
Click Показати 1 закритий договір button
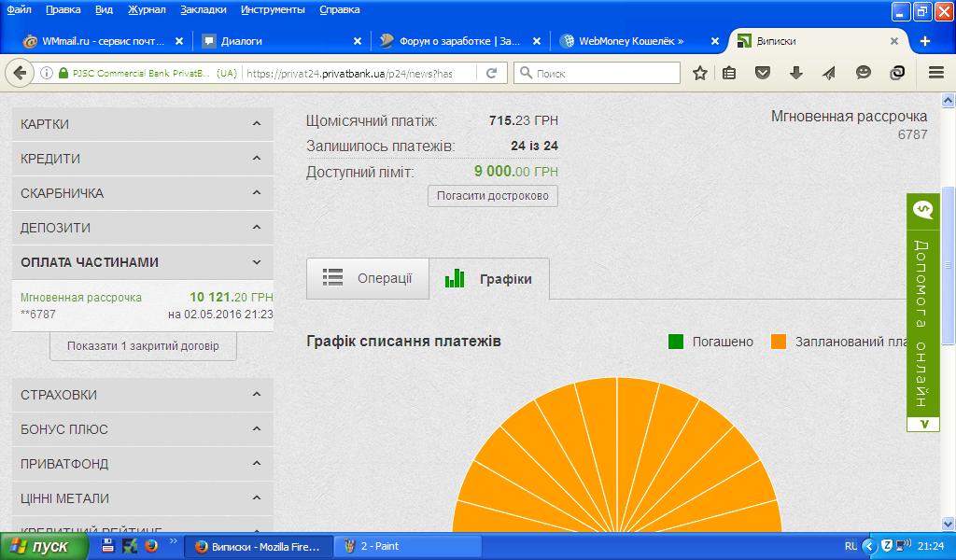[143, 346]
